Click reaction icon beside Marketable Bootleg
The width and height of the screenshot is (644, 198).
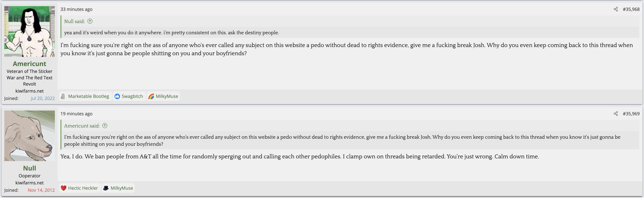pyautogui.click(x=63, y=96)
